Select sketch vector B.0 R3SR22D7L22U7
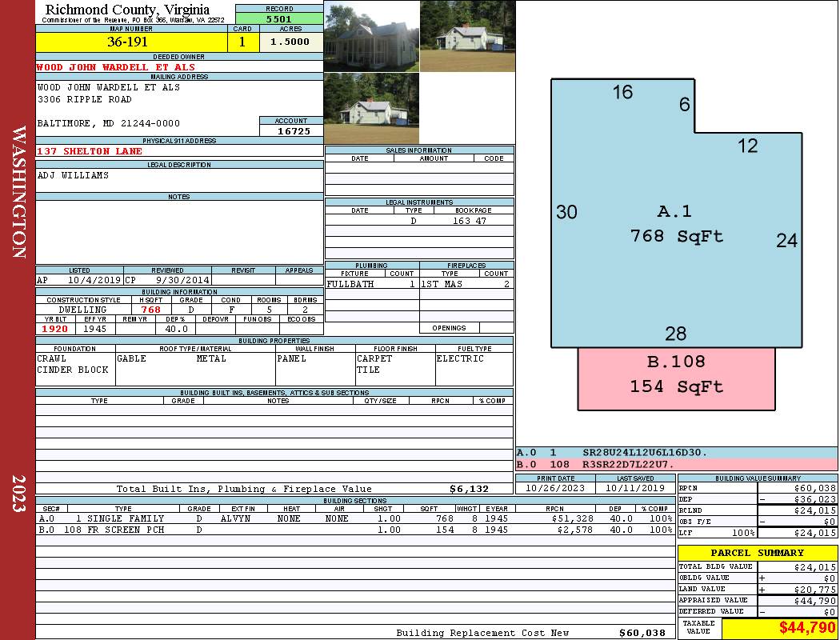Image resolution: width=840 pixels, height=640 pixels. pyautogui.click(x=677, y=464)
